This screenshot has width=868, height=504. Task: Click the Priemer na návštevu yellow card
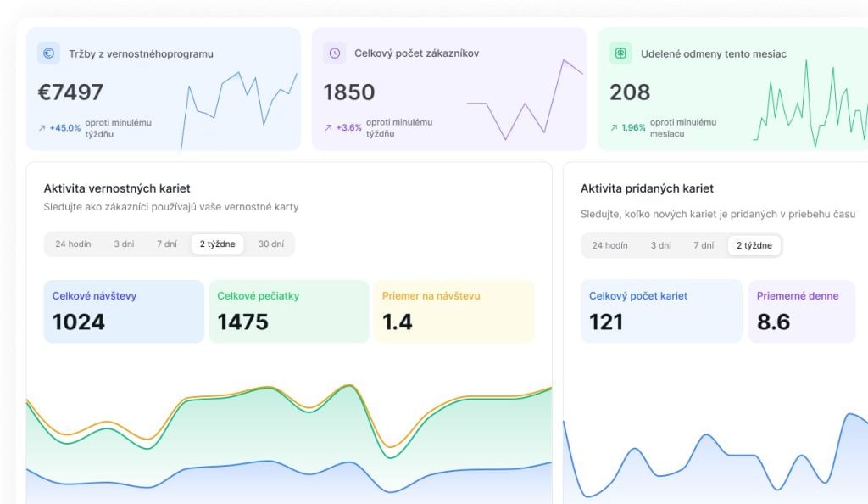(454, 311)
